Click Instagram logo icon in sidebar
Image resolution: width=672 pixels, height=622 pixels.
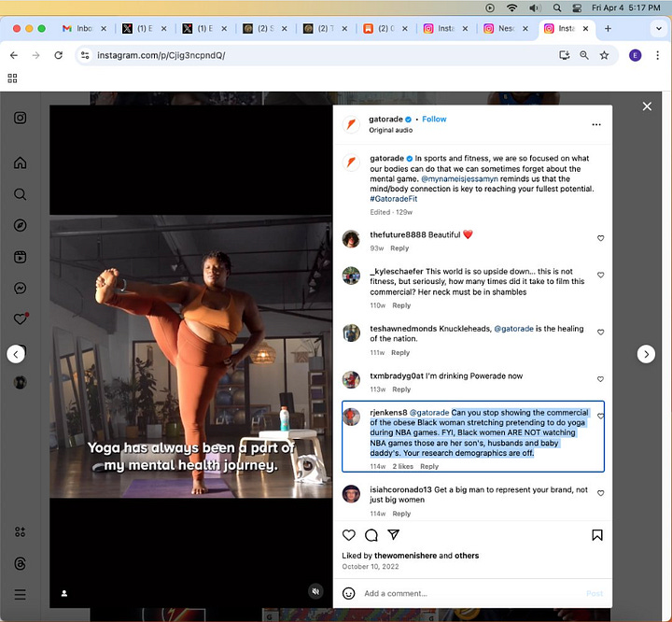click(x=21, y=118)
